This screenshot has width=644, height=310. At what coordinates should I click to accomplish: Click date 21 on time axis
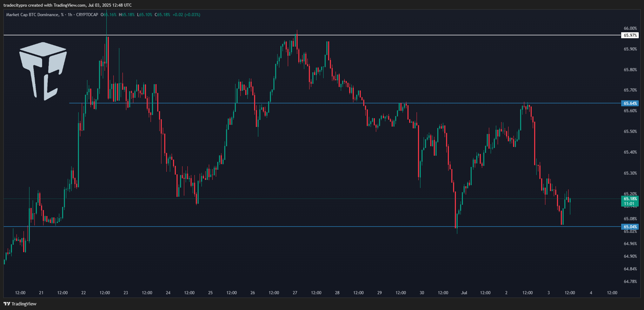click(41, 293)
